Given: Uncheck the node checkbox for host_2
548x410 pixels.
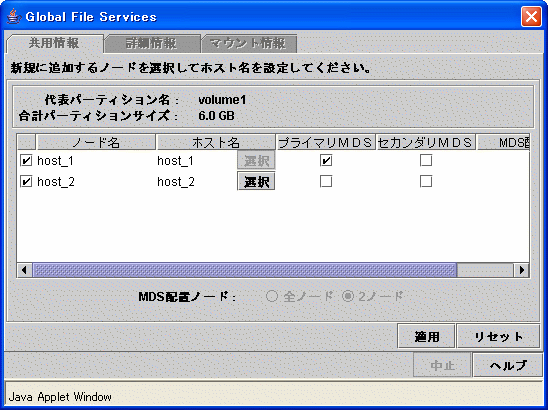Looking at the screenshot, I should coord(26,181).
